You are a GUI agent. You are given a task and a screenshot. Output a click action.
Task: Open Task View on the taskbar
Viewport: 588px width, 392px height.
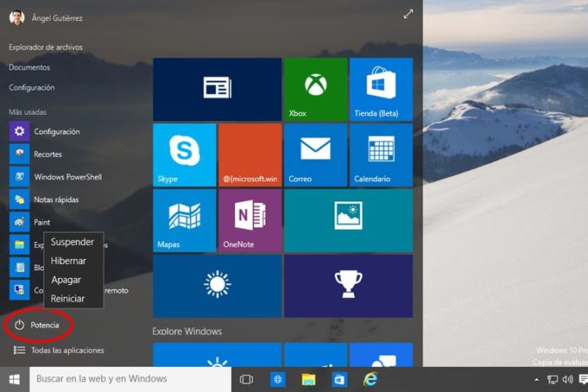246,379
